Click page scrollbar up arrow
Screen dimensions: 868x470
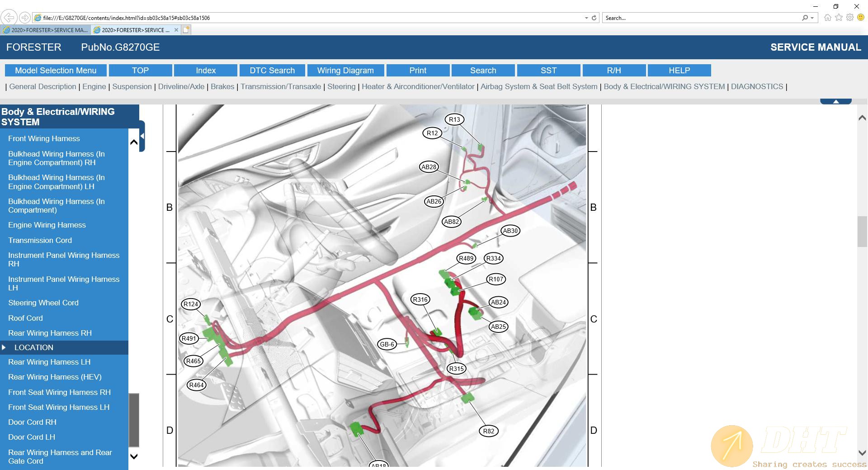(862, 118)
